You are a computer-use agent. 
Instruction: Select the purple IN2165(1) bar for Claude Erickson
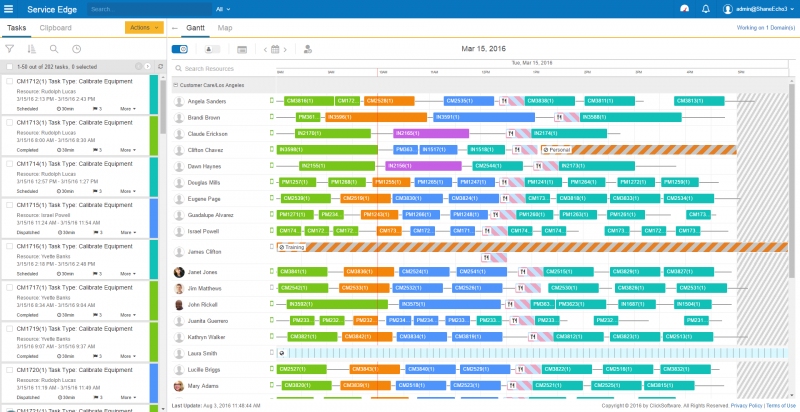(431, 134)
